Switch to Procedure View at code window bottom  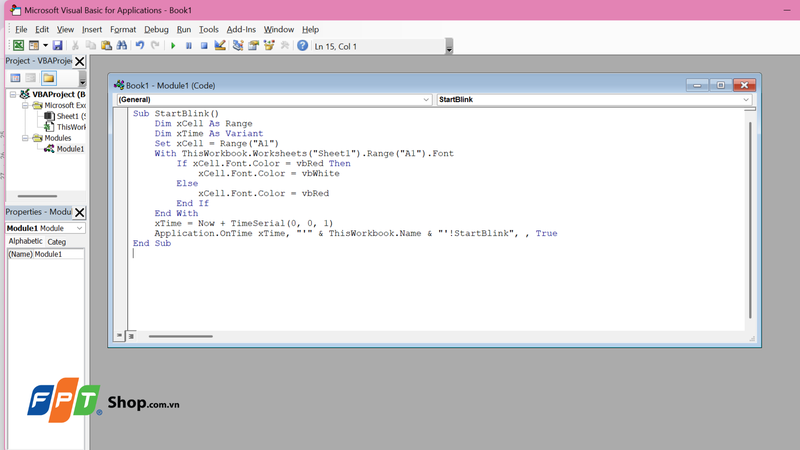pos(119,336)
